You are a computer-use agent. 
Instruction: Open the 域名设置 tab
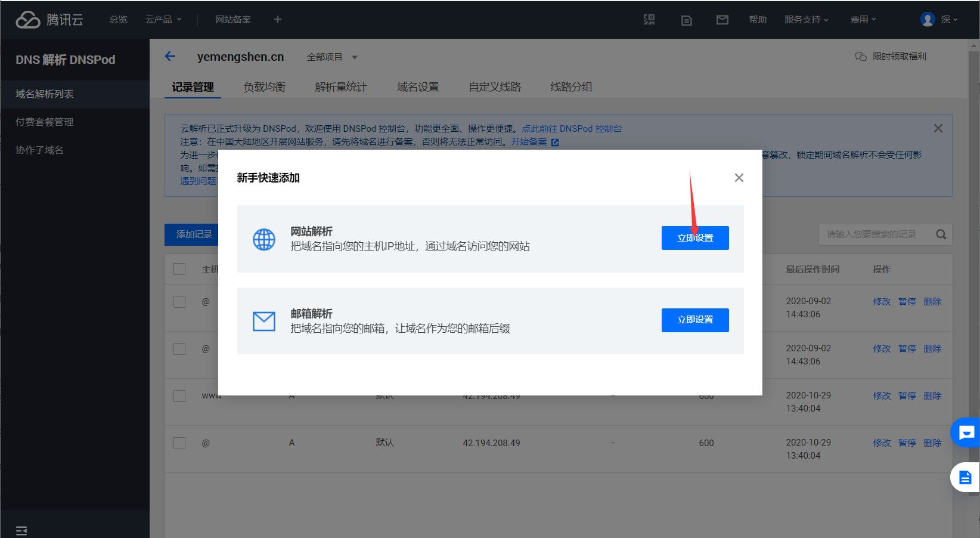[418, 87]
